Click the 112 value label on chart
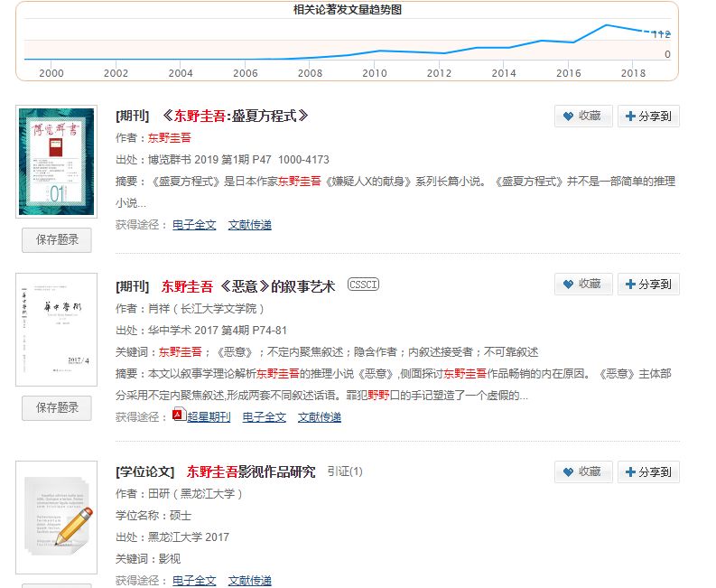This screenshot has width=716, height=588. [661, 34]
